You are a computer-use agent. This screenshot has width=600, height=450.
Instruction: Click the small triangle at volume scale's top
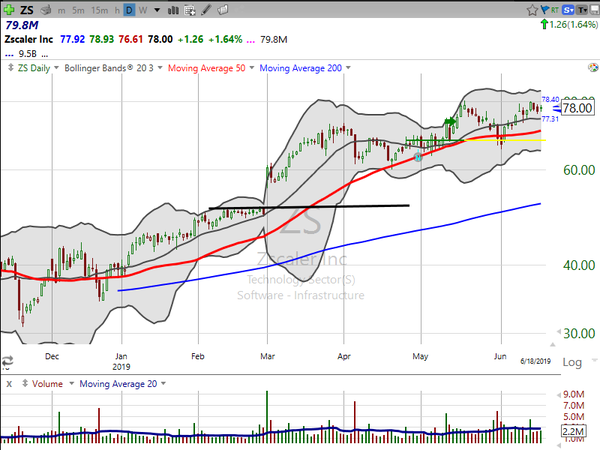(x=559, y=395)
